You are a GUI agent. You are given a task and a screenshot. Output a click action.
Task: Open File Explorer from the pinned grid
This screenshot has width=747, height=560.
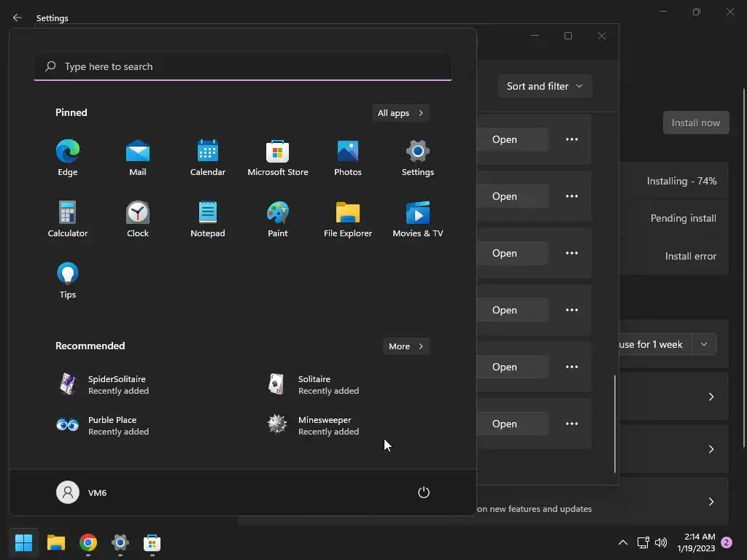coord(348,219)
